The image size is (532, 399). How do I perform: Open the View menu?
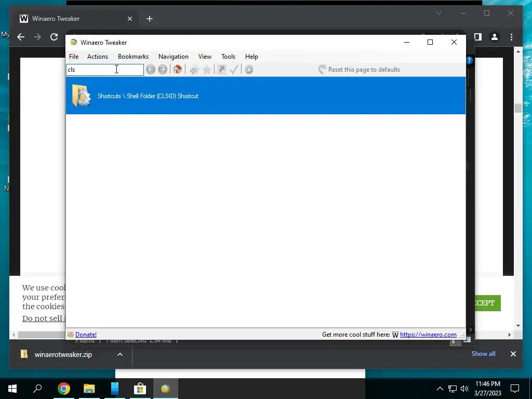click(205, 57)
